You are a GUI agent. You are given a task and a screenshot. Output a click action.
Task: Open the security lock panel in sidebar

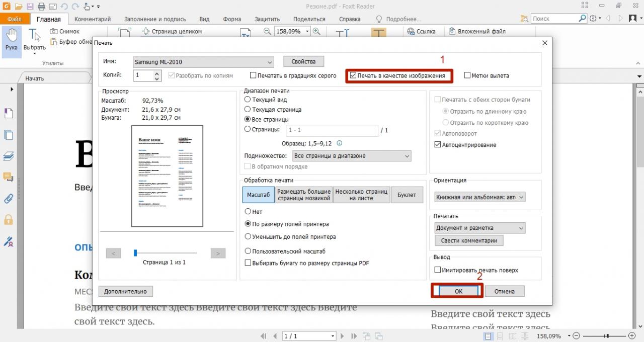pyautogui.click(x=8, y=220)
